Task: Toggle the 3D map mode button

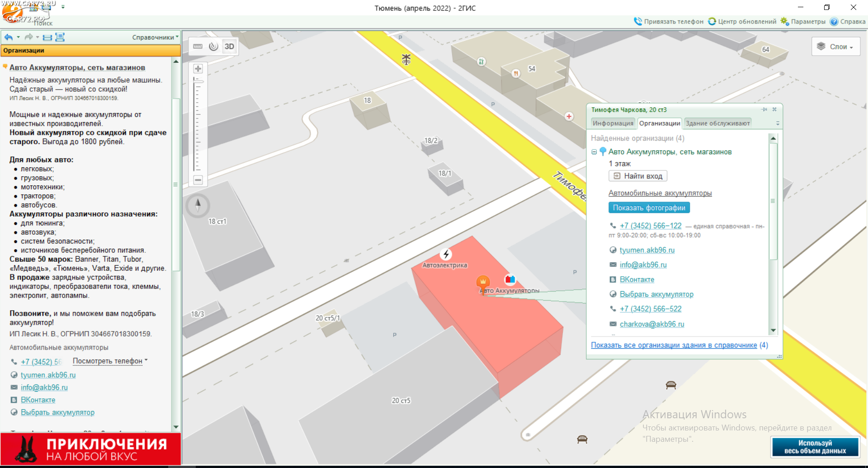Action: click(x=229, y=47)
